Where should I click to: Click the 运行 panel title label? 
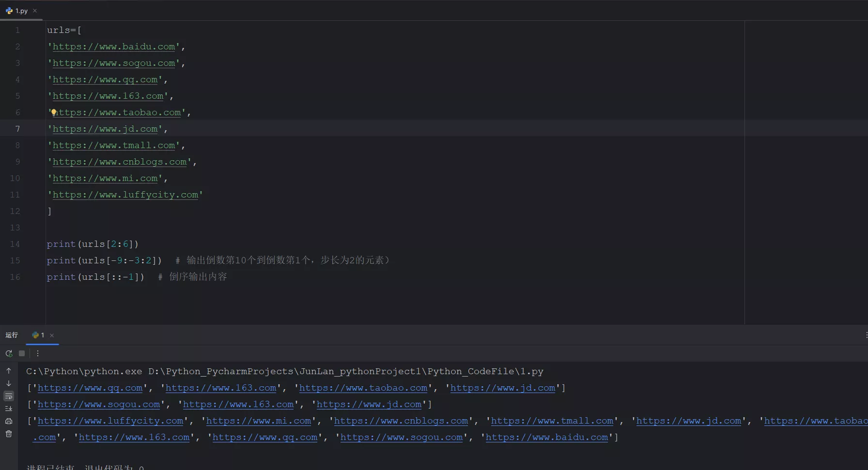click(12, 335)
